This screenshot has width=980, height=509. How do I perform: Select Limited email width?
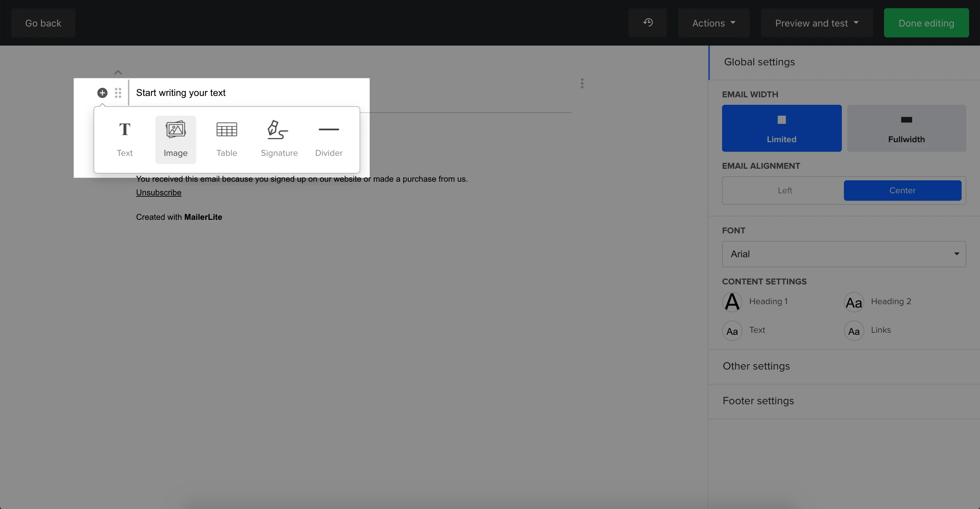781,128
